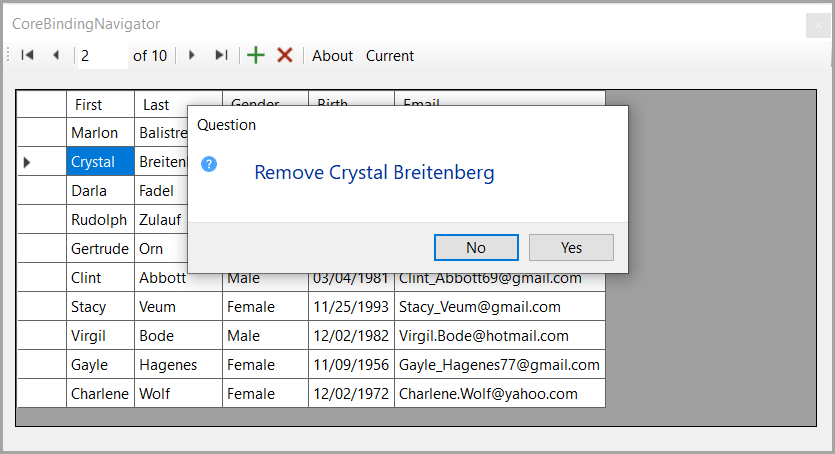The image size is (835, 454).
Task: Select the Gayle cell
Action: (100, 365)
